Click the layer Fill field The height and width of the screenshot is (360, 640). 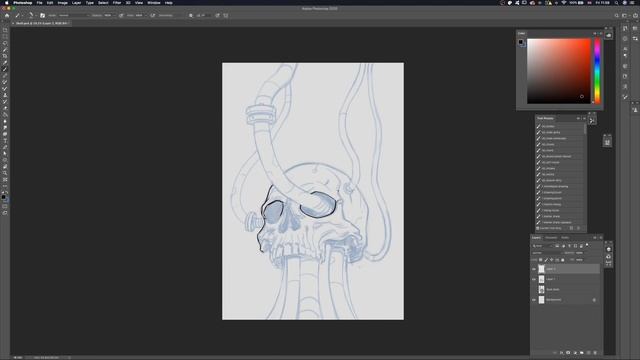580,260
